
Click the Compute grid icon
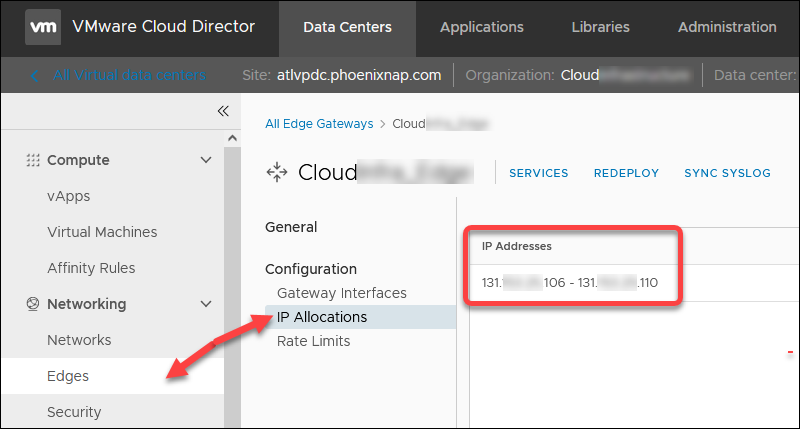(x=33, y=160)
